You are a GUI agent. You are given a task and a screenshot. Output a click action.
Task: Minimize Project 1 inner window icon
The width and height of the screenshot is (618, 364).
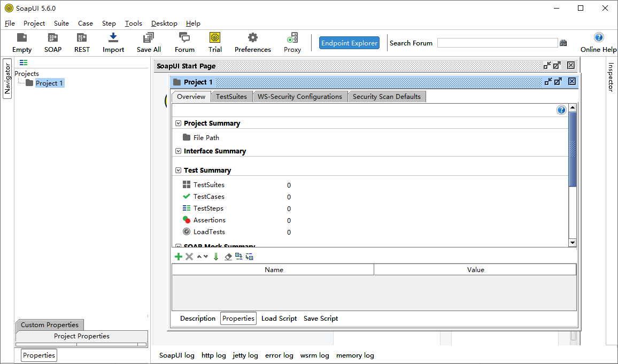(549, 82)
